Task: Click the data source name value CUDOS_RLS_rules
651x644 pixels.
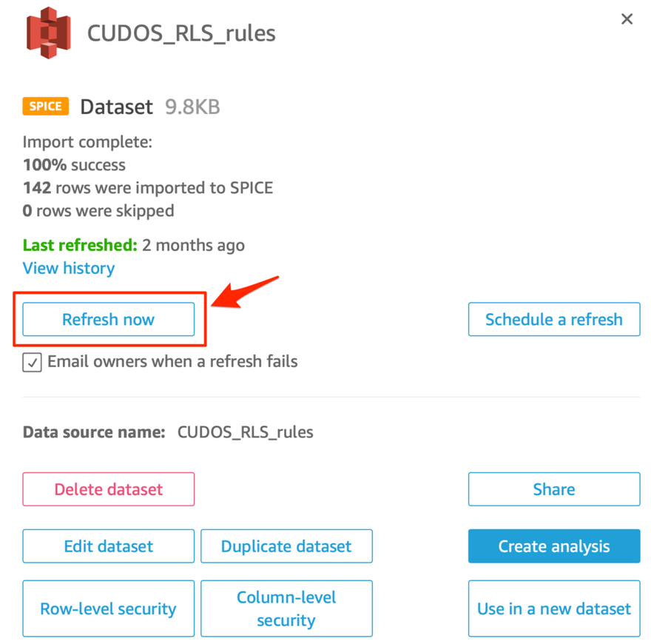Action: [245, 432]
